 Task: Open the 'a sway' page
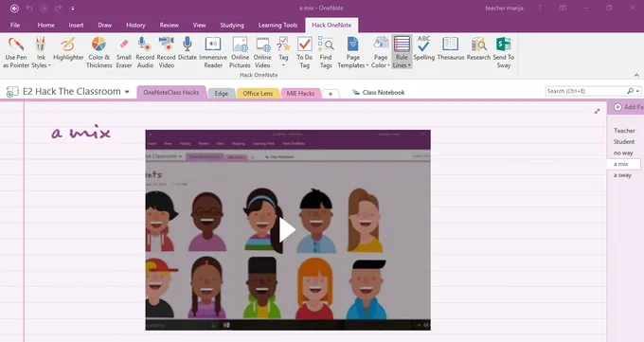tap(622, 175)
